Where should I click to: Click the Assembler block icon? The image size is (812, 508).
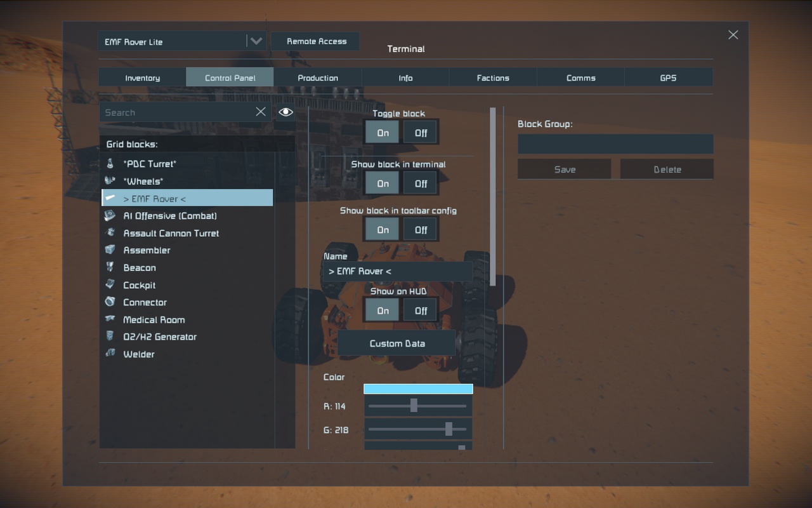coord(110,250)
